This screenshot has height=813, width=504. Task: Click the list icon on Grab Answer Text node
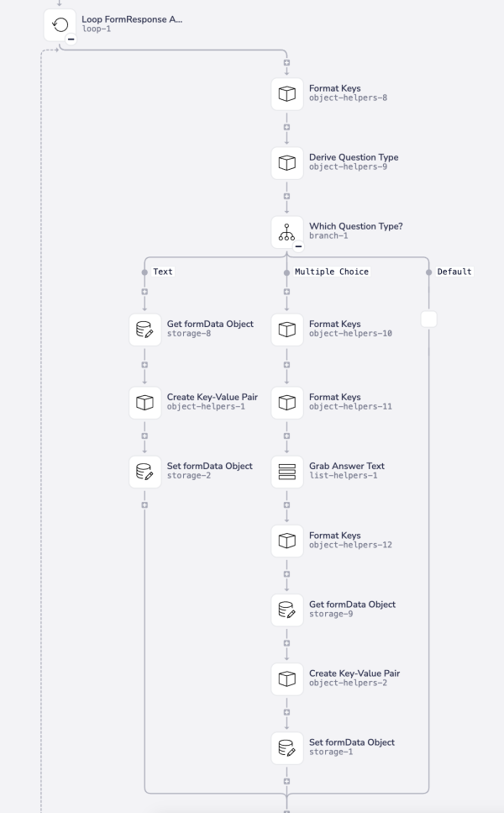tap(288, 472)
